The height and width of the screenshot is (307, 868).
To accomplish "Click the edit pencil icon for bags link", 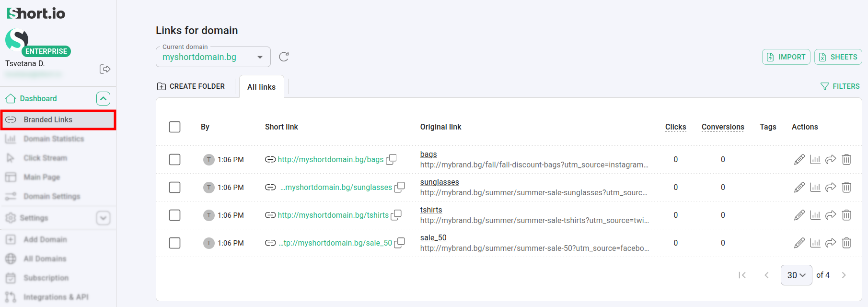I will click(799, 160).
